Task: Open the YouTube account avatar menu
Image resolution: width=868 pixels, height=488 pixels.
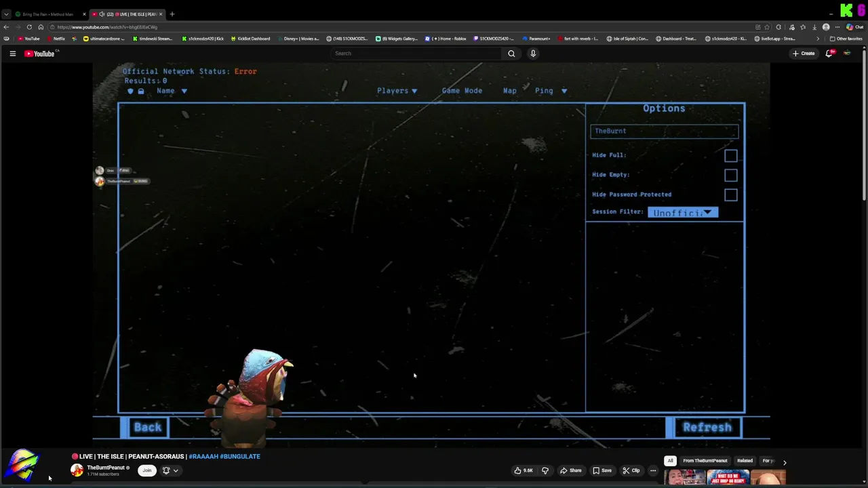Action: click(847, 54)
